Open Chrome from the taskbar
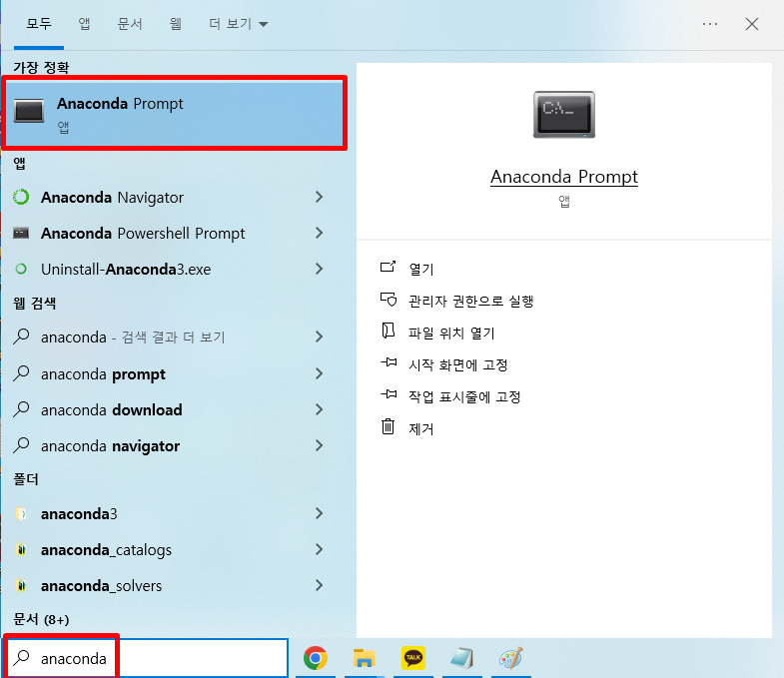This screenshot has height=678, width=784. [x=315, y=658]
